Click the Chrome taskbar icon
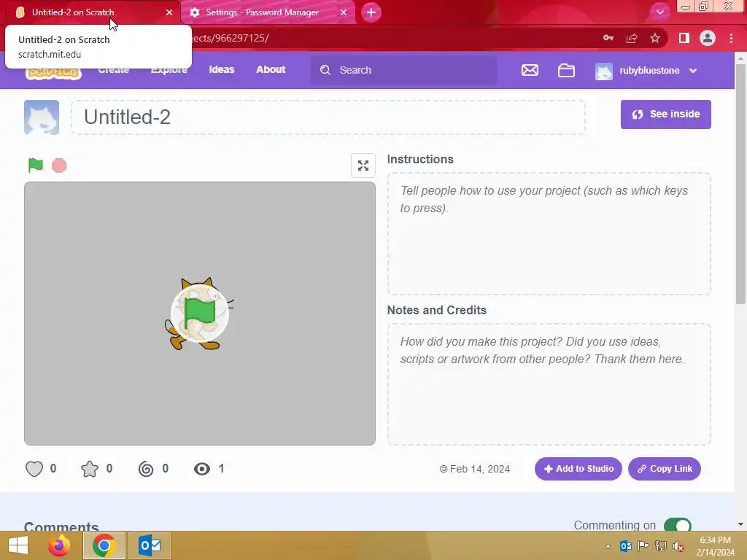This screenshot has height=560, width=747. 104,545
